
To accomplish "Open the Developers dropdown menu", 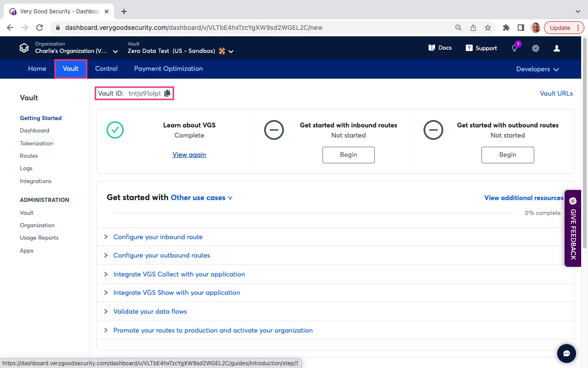I will pos(537,69).
